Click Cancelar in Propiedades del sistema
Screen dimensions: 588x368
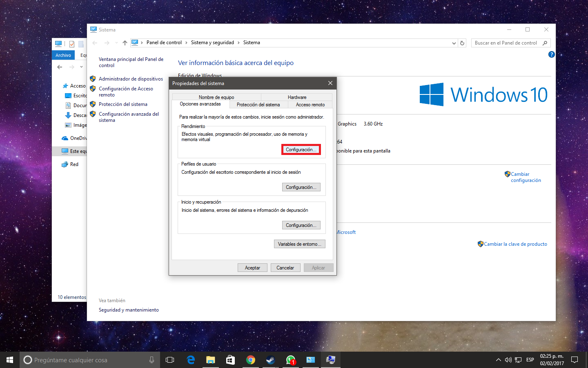point(285,268)
